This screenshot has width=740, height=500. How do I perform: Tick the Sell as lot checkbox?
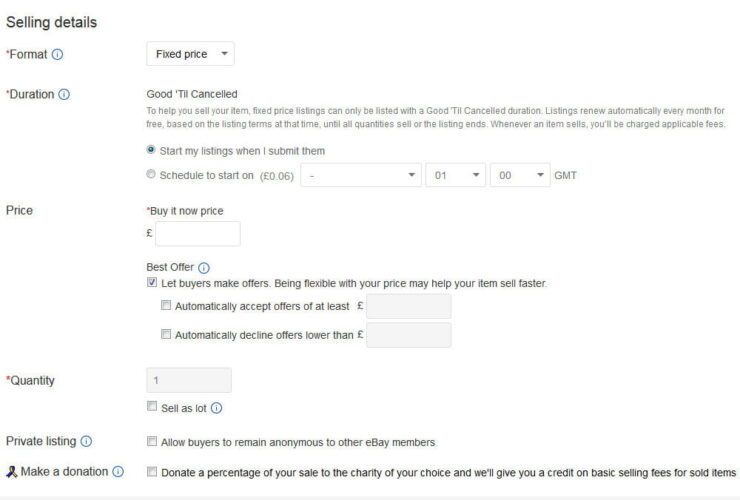click(x=152, y=408)
